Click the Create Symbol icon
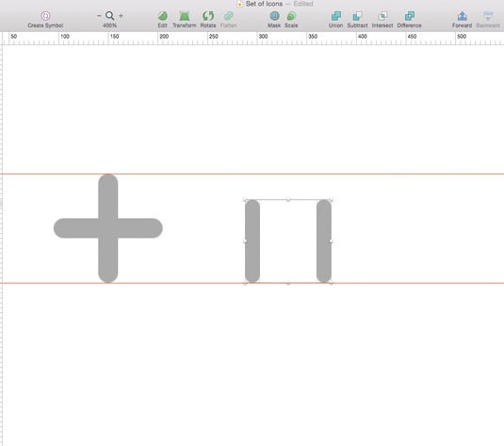The height and width of the screenshot is (446, 504). (x=45, y=16)
